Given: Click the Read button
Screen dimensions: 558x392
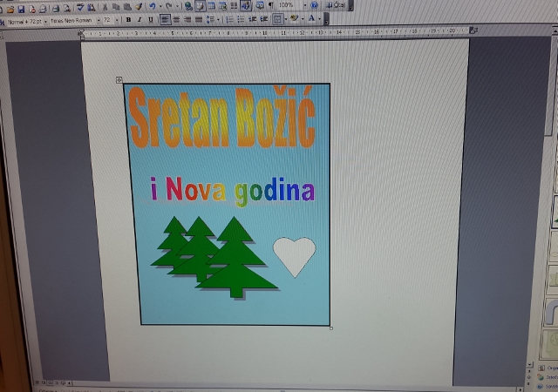Looking at the screenshot, I should (336, 5).
